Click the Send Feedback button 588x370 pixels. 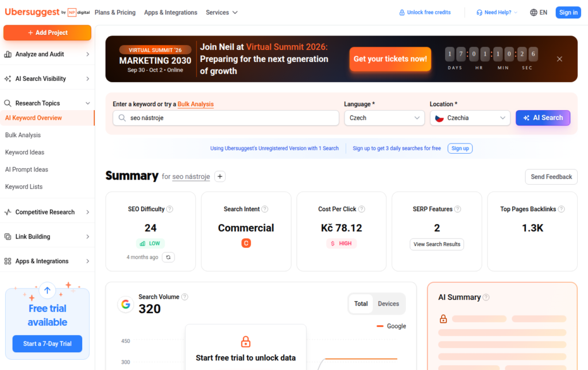(x=551, y=177)
